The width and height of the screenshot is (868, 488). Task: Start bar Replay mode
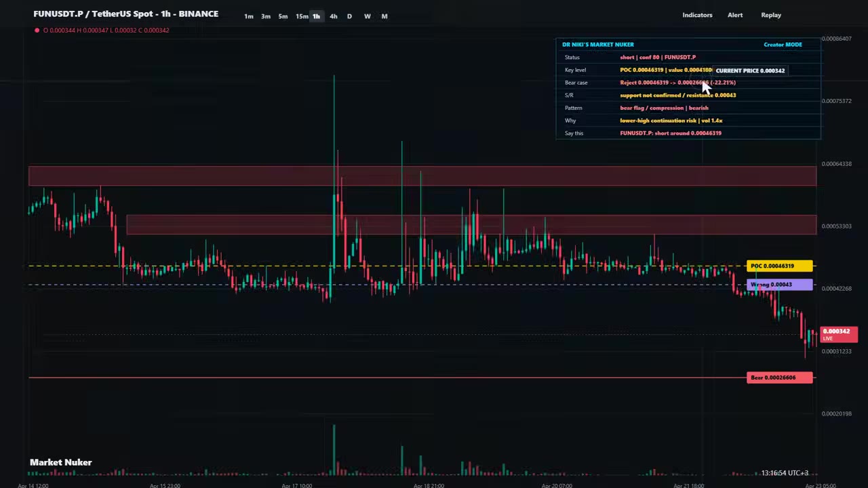pyautogui.click(x=771, y=15)
